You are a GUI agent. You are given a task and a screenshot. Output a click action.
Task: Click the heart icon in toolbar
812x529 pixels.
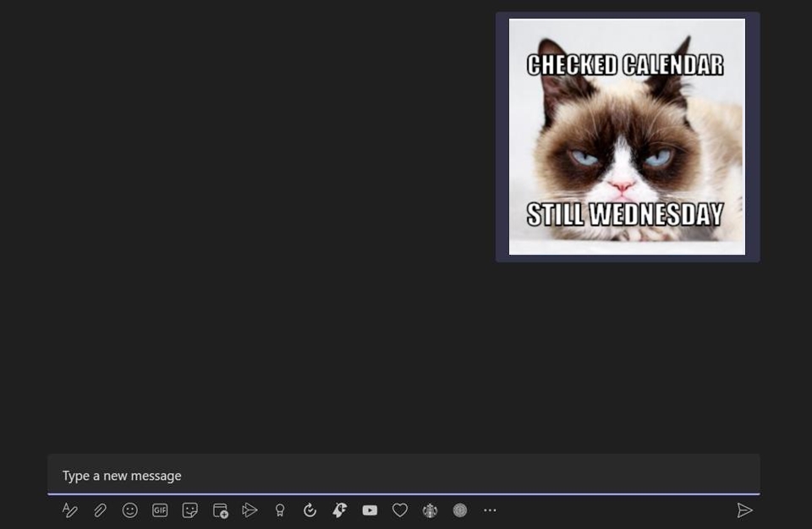(x=400, y=510)
